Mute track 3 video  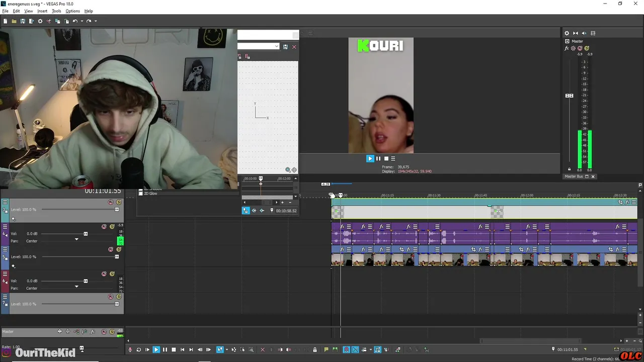111,202
